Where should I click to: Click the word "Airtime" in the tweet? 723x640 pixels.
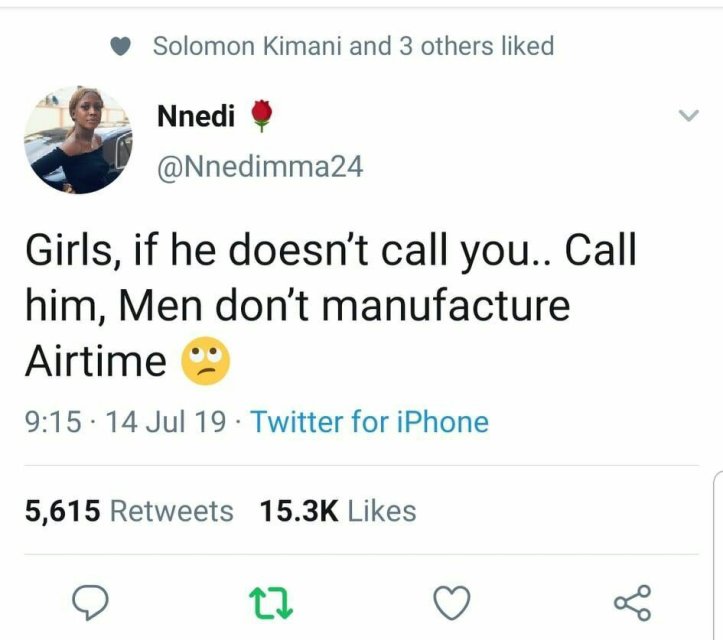point(95,361)
